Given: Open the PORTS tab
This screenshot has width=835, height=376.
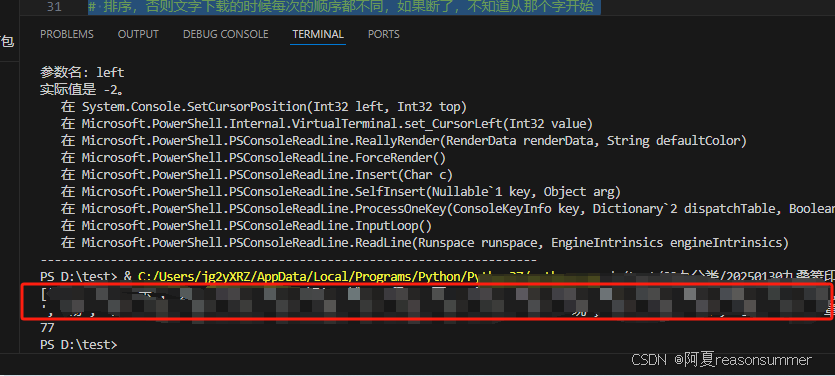Looking at the screenshot, I should tap(383, 34).
